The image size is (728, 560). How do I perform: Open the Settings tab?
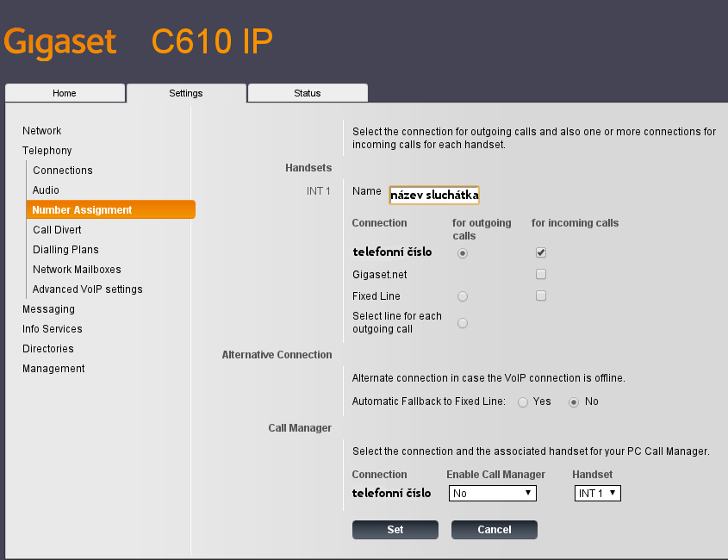point(186,93)
